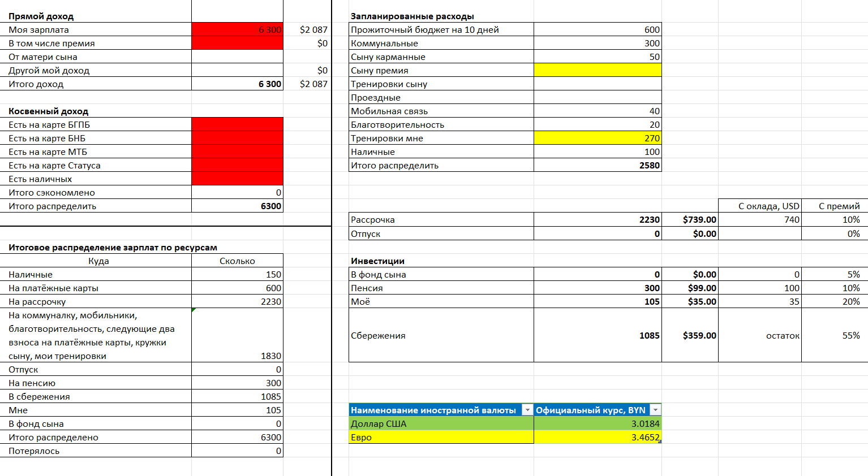Select the 20% cell in the Моё row
The image size is (868, 476).
click(835, 301)
